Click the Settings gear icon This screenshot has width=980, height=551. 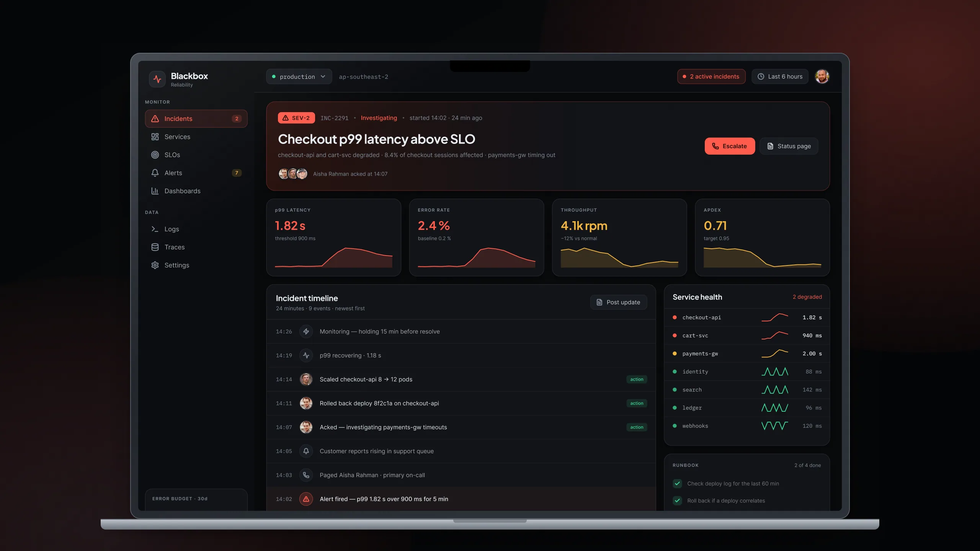(x=155, y=265)
